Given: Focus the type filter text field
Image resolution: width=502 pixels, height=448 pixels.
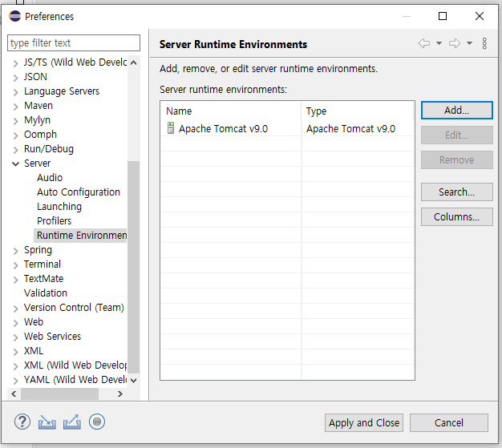Looking at the screenshot, I should pos(74,43).
